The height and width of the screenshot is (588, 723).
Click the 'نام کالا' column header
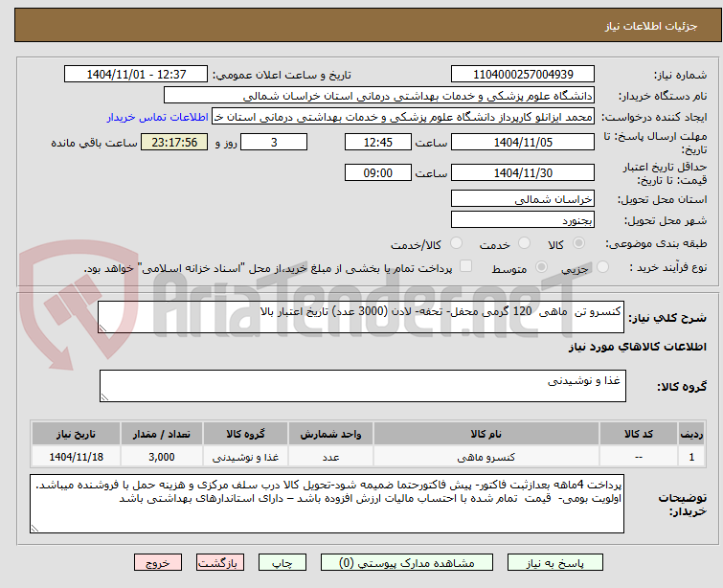tap(486, 434)
